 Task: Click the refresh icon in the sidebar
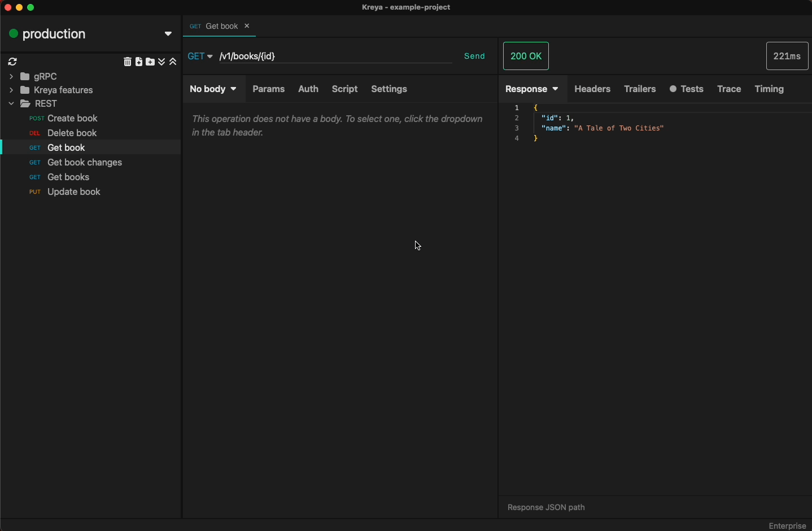pos(13,62)
